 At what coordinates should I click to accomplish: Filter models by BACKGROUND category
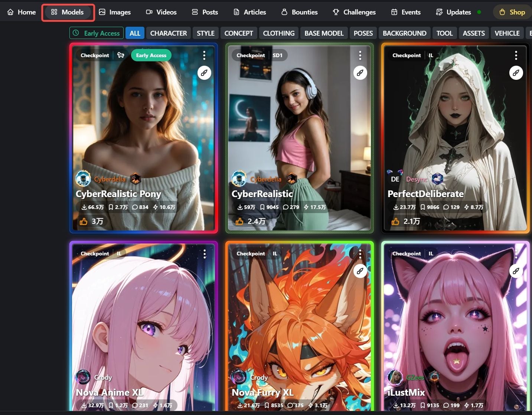[405, 33]
